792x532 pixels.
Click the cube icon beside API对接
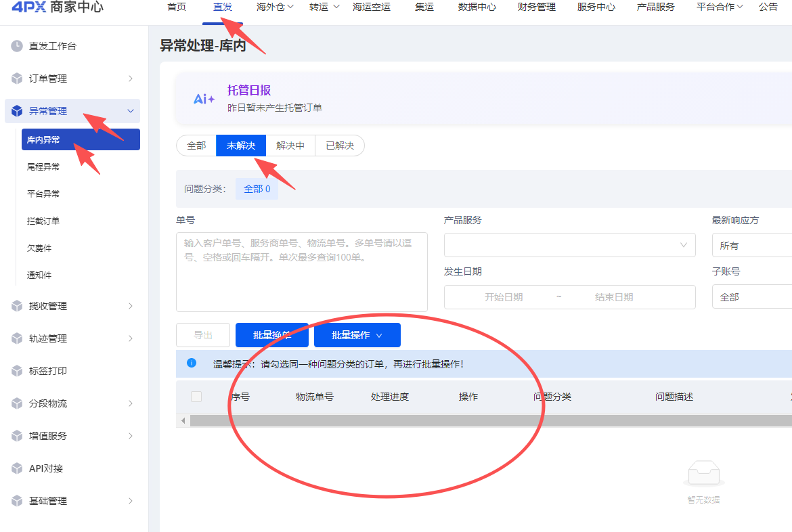[x=17, y=468]
